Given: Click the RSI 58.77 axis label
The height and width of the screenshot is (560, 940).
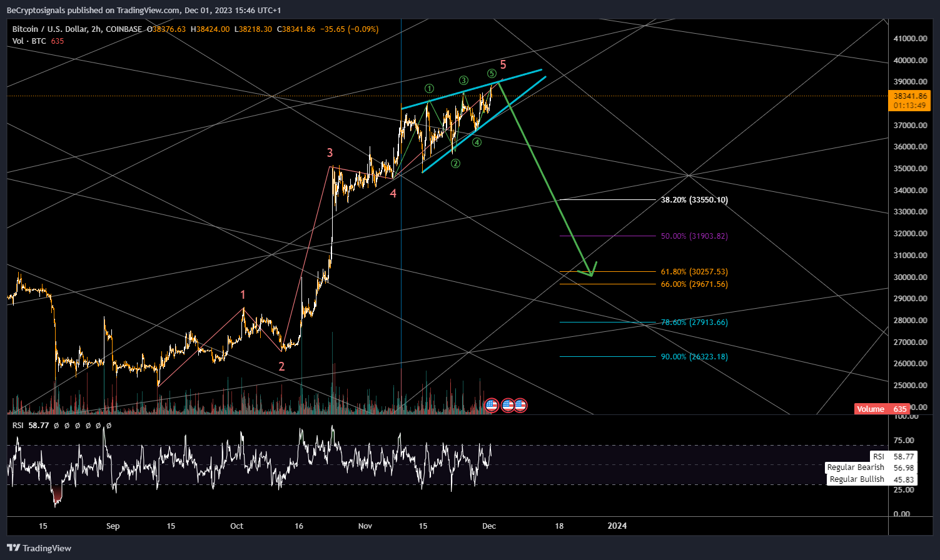Looking at the screenshot, I should [894, 457].
